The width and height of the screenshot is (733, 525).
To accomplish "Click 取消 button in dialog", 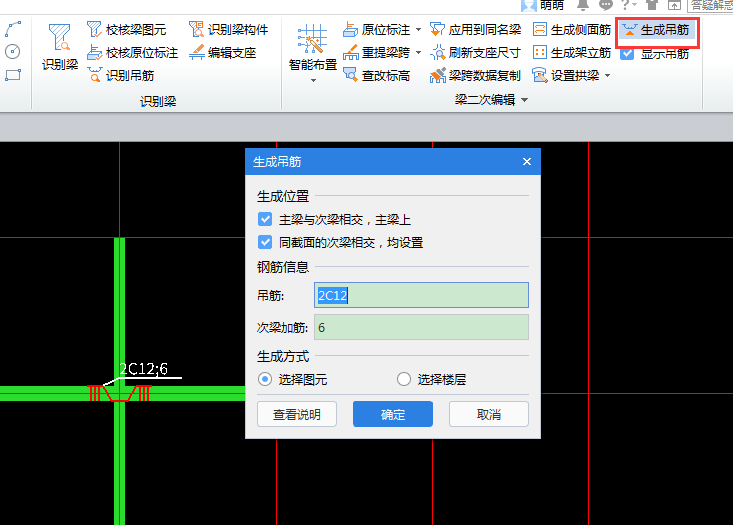I will pyautogui.click(x=489, y=414).
